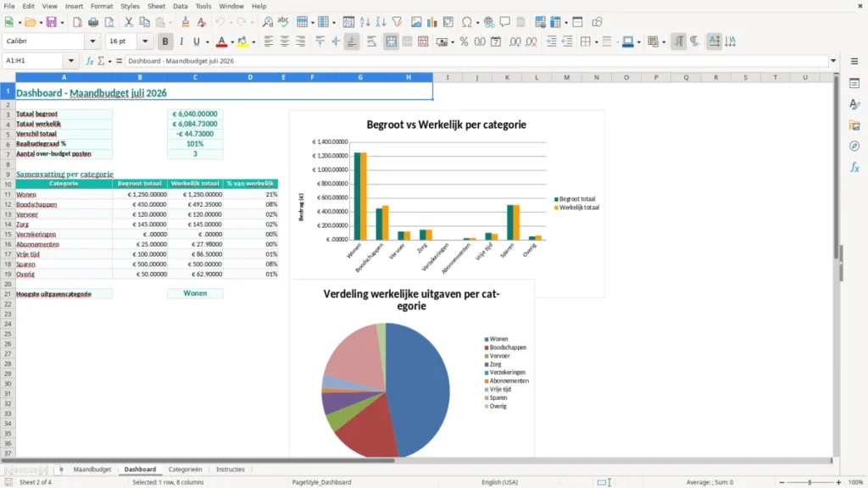Toggle AutoFilter funnel icon

click(x=397, y=22)
